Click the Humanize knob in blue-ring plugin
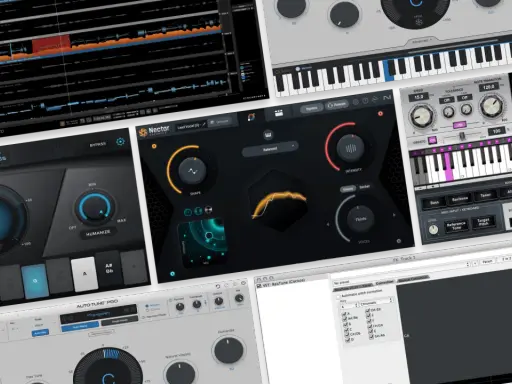Screen dimensions: 512x384 [95, 207]
